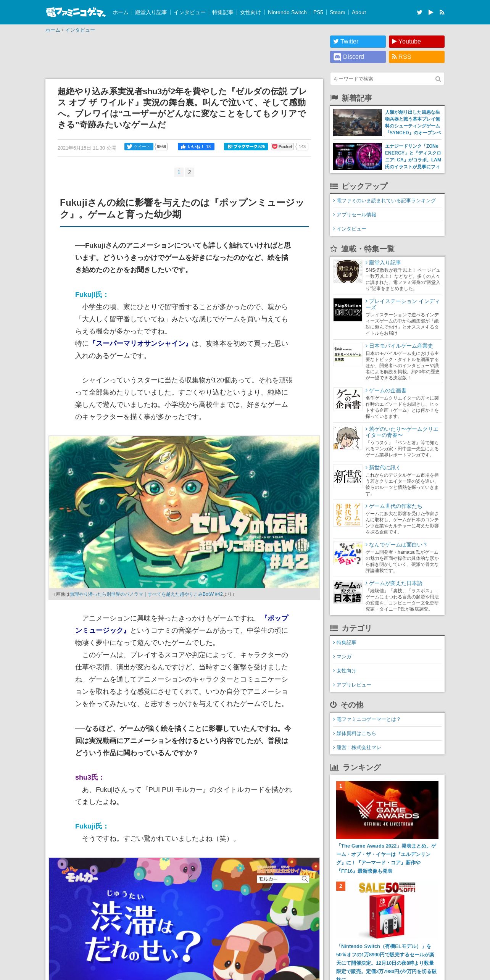Open インタビュー pickup link in the sidebar
Viewport: 490px width, 980px height.
click(351, 229)
